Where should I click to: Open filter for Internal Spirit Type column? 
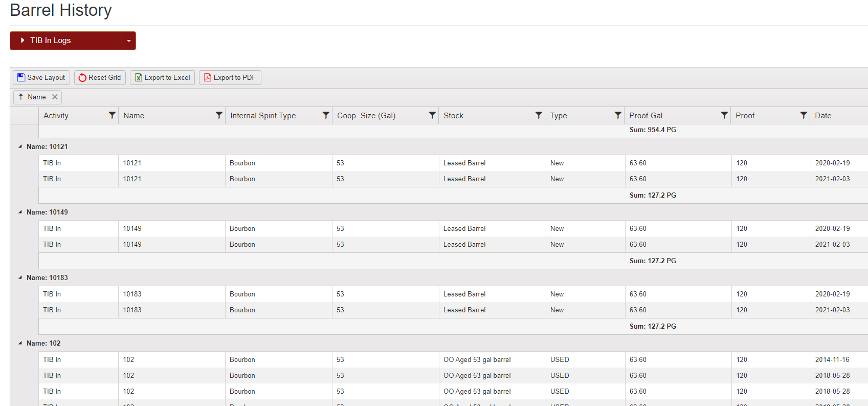point(326,116)
